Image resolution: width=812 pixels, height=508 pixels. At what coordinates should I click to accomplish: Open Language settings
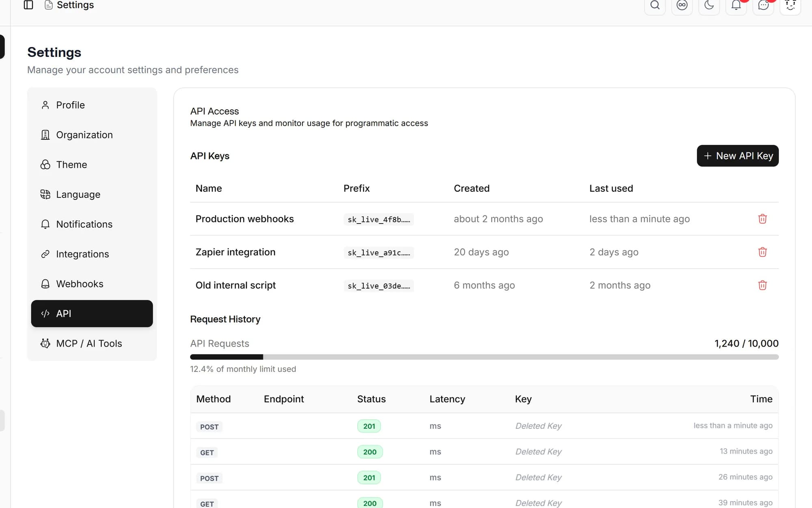pyautogui.click(x=92, y=194)
